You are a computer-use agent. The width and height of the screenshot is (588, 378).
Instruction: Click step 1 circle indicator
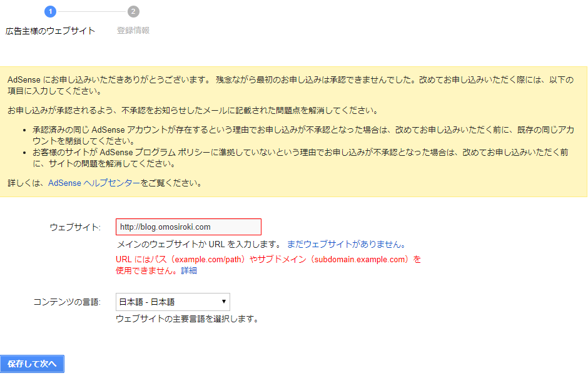click(50, 12)
